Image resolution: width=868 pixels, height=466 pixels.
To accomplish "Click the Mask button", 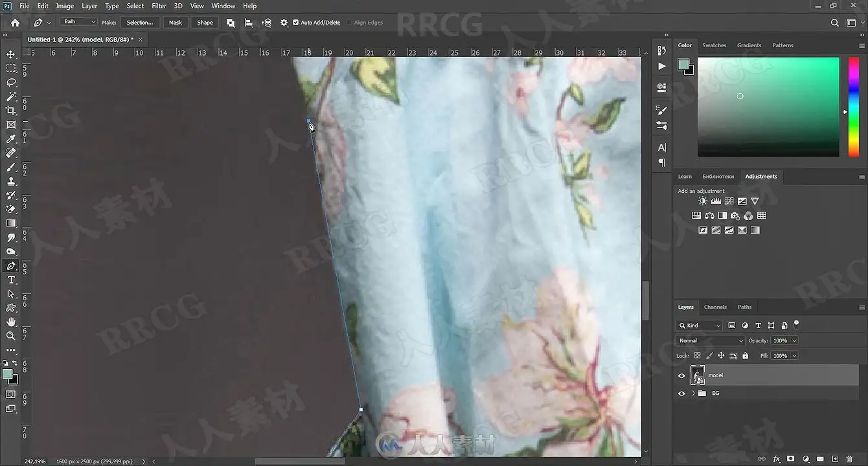I will [176, 23].
